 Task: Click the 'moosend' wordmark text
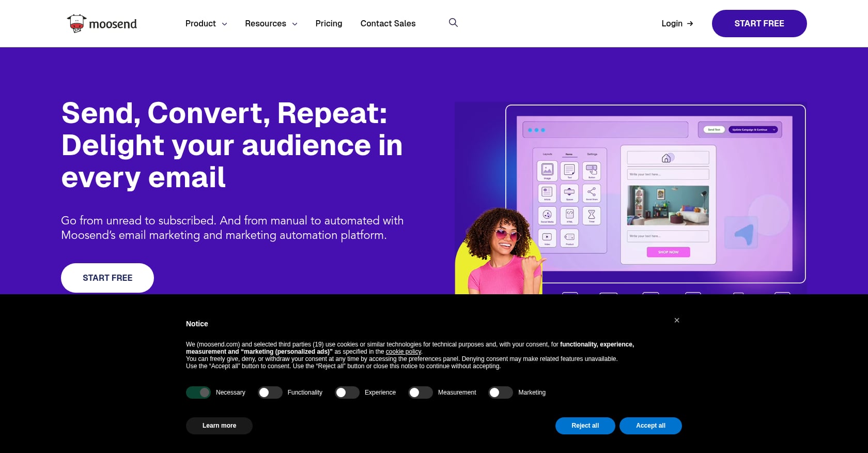click(x=113, y=24)
